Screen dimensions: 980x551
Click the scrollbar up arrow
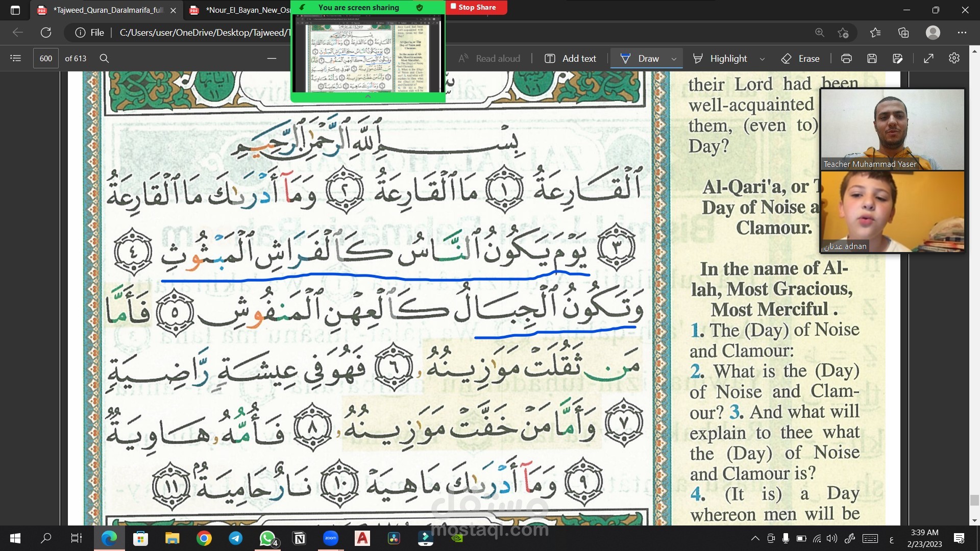pyautogui.click(x=974, y=51)
